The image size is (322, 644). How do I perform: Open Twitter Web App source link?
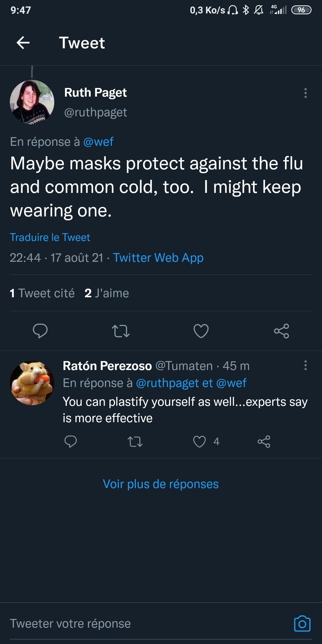[x=158, y=258]
